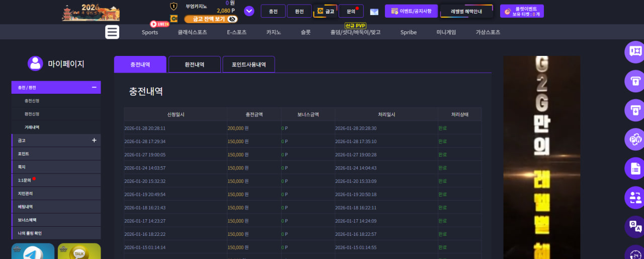
Task: Open the hamburger menu icon
Action: [112, 32]
